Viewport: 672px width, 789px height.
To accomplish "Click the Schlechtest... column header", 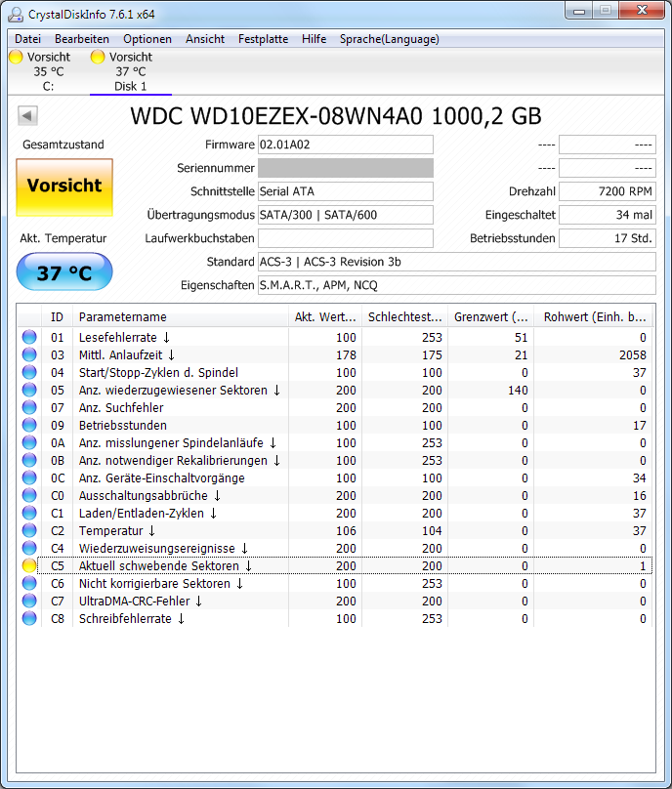I will tap(404, 317).
